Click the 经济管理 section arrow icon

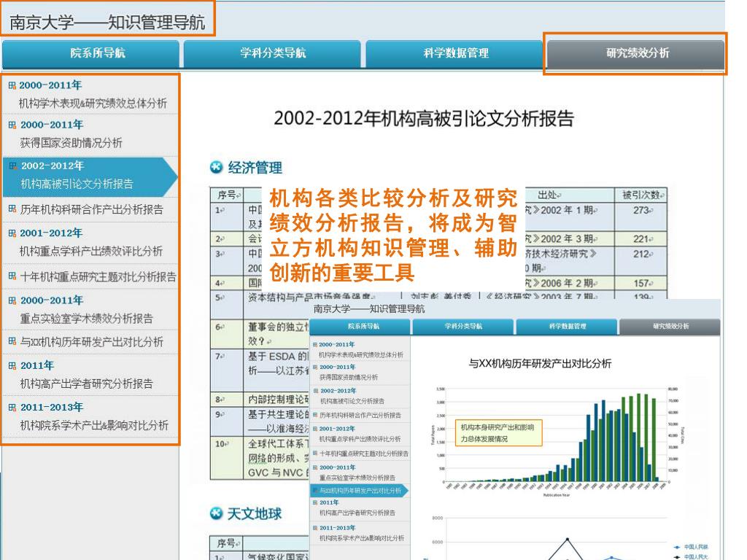216,168
